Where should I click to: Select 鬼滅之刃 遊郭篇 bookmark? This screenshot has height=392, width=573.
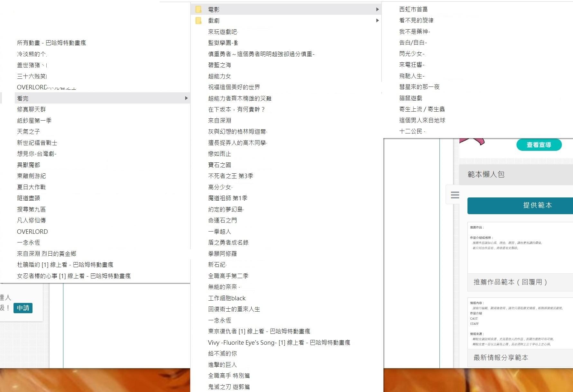[229, 387]
